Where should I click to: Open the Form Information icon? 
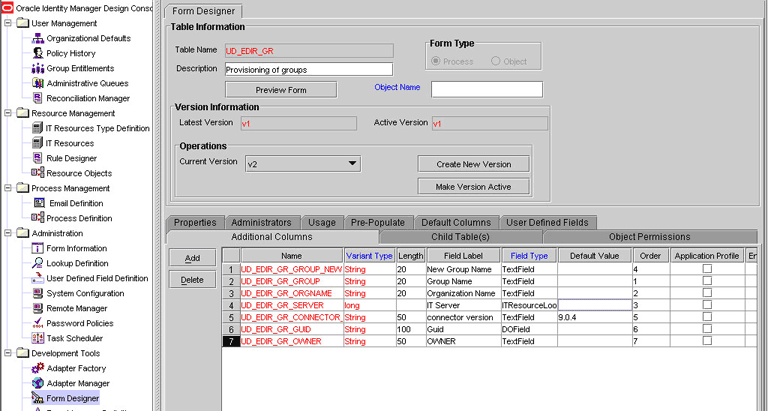point(38,248)
